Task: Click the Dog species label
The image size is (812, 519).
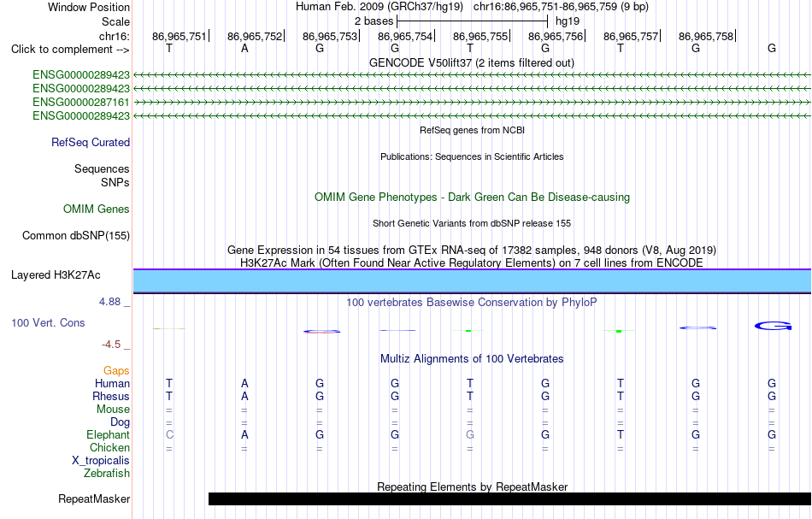Action: (x=120, y=422)
